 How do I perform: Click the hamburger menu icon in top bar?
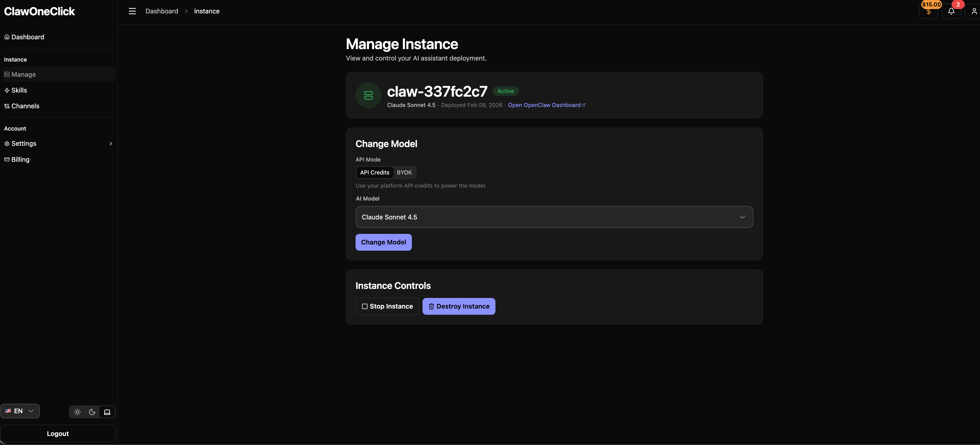point(132,11)
